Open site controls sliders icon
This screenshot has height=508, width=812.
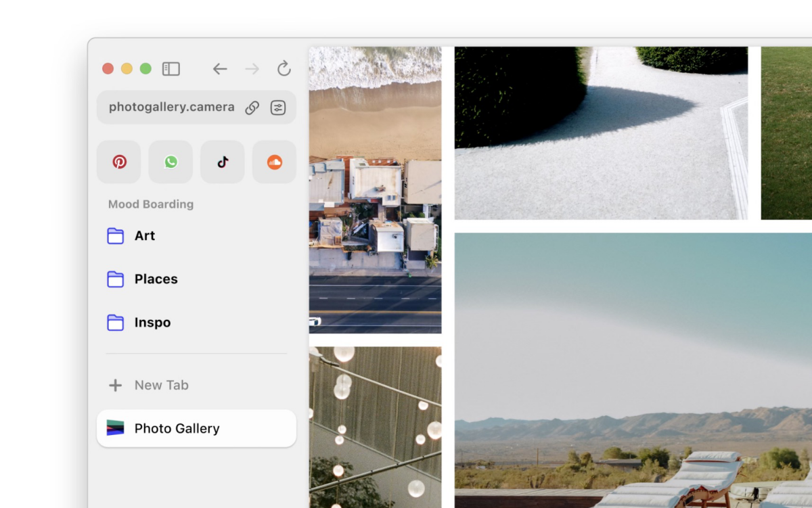pyautogui.click(x=278, y=108)
